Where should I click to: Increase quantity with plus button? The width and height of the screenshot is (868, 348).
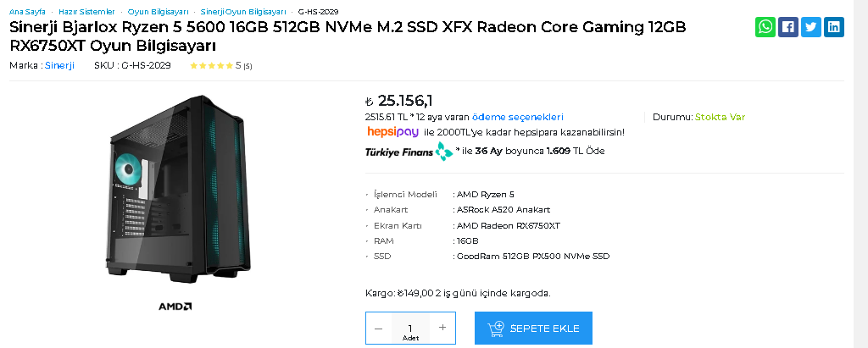[x=442, y=328]
